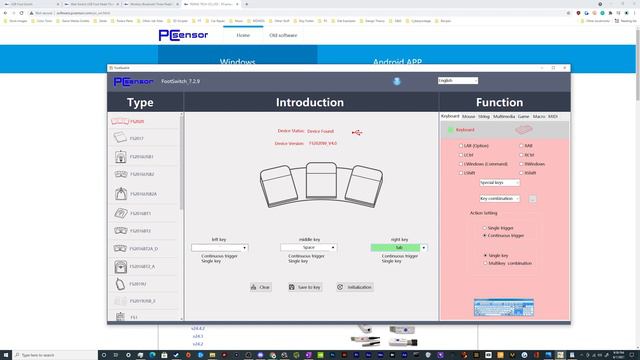Enable the RShift checkbox
640x360 pixels.
tap(521, 173)
